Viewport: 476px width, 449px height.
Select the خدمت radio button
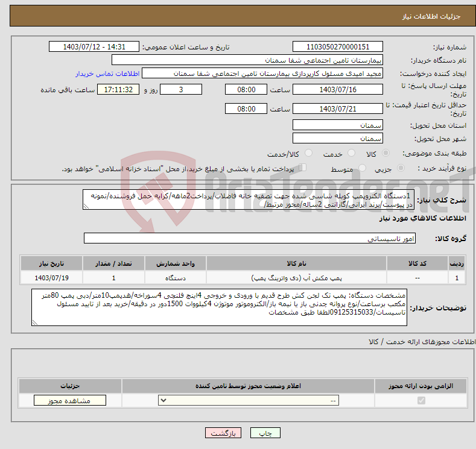[351, 153]
